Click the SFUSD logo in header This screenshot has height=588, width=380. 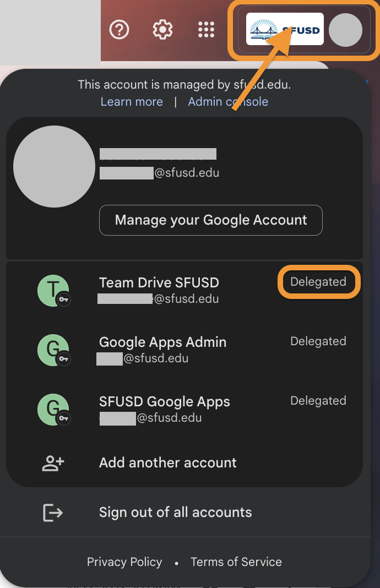click(x=285, y=29)
